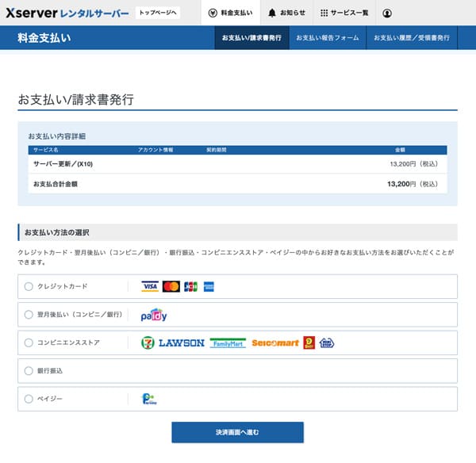Click the Seicomart logo
This screenshot has width=476, height=463.
275,343
